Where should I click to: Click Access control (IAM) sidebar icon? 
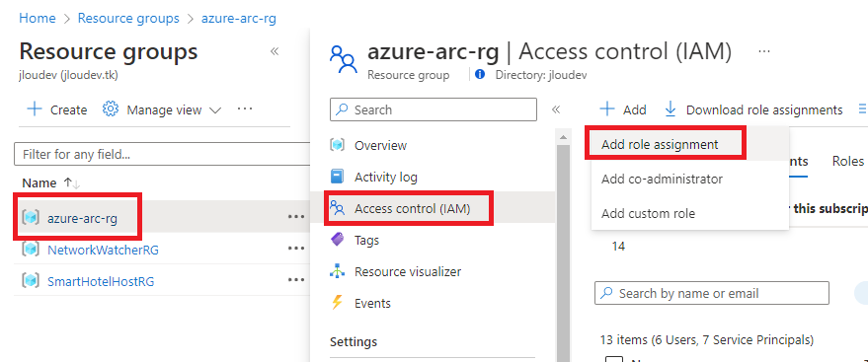[337, 208]
